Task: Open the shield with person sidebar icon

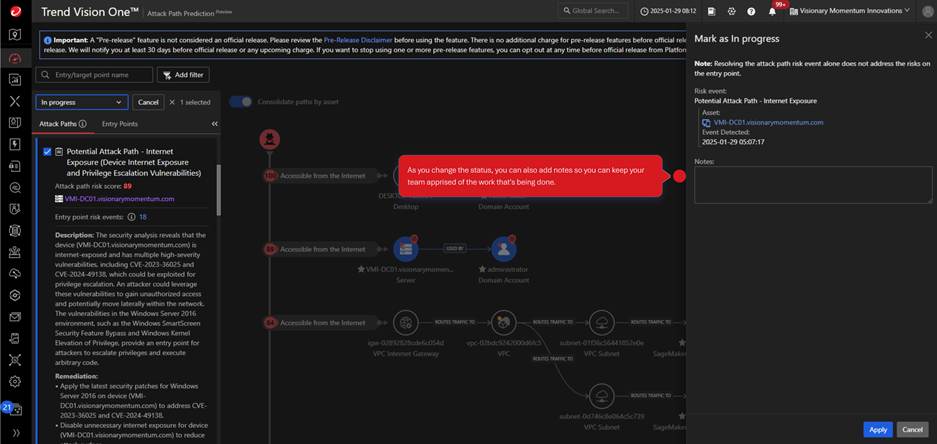Action: (15, 209)
